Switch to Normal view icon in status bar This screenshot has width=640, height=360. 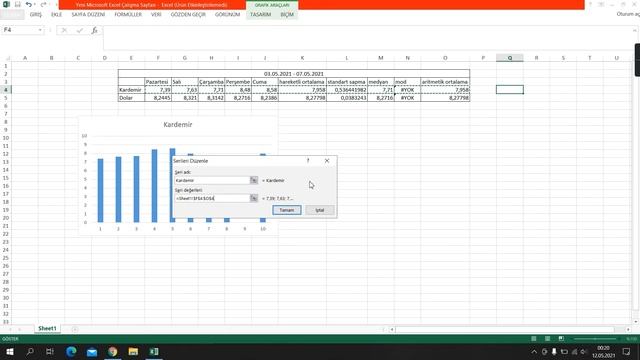(533, 338)
